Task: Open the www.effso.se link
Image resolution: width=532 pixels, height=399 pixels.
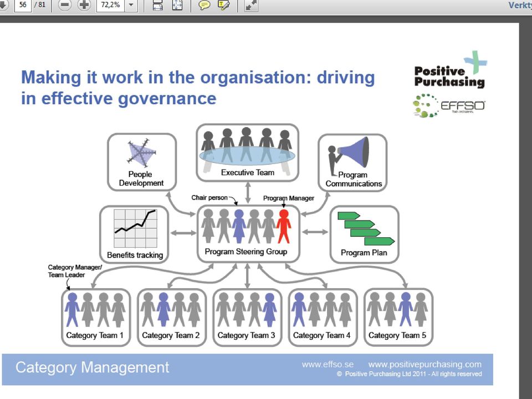Action: (x=328, y=365)
